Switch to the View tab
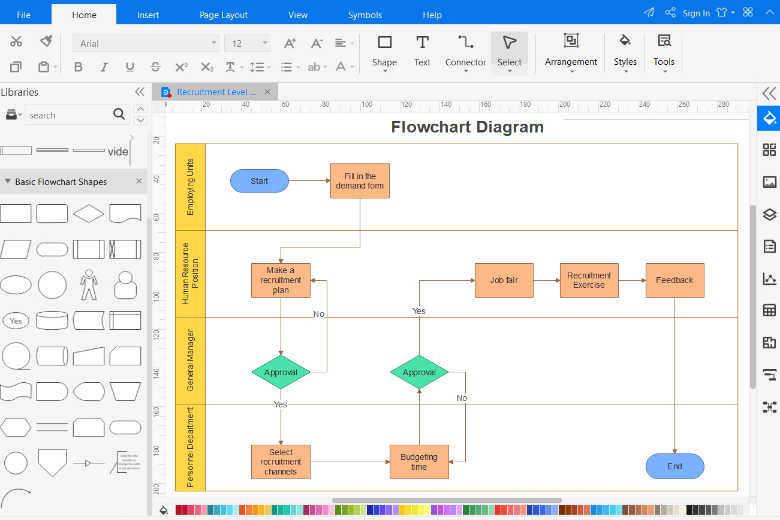780x520 pixels. pyautogui.click(x=298, y=15)
